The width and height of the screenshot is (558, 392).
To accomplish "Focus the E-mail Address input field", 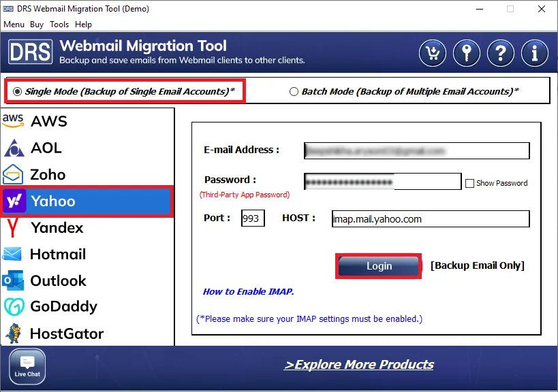I will click(417, 150).
